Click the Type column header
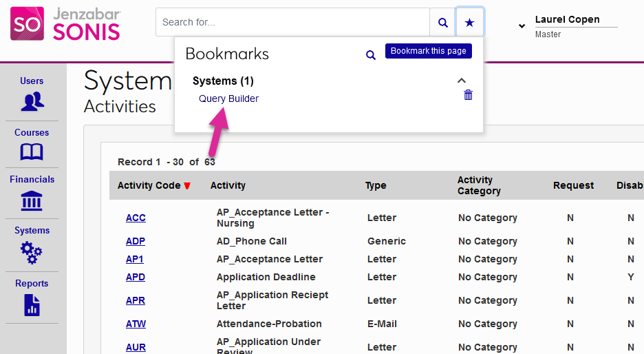 coord(376,185)
